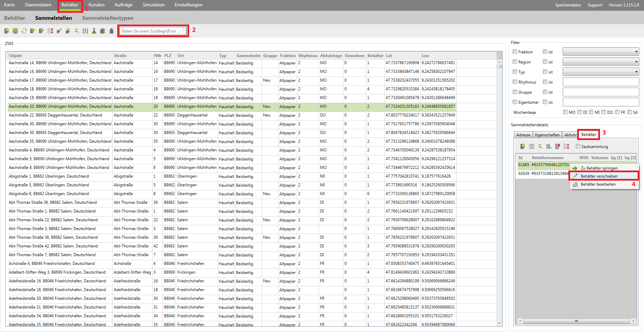Screen dimensions: 644x332
Task: Open the Aufträge menu
Action: [123, 5]
